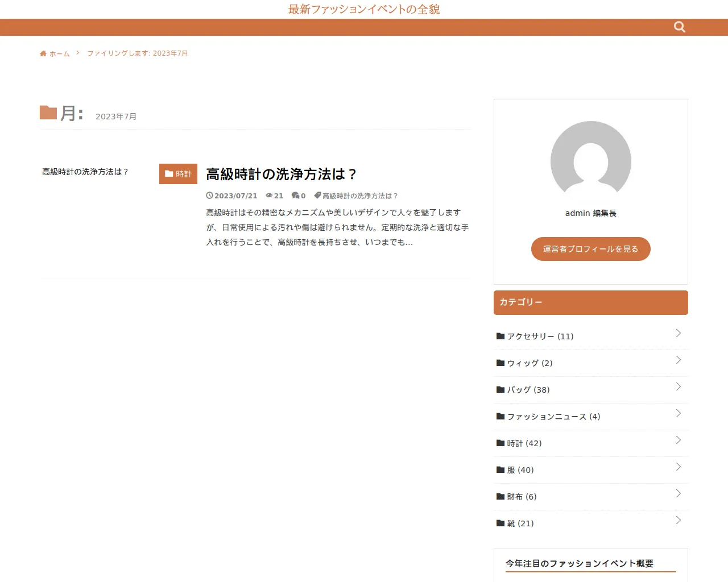Click the clock icon by post date

click(x=209, y=196)
